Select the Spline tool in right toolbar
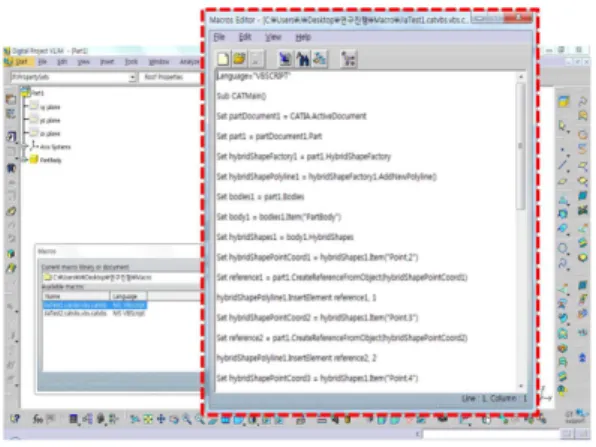The height and width of the screenshot is (447, 596). (563, 263)
